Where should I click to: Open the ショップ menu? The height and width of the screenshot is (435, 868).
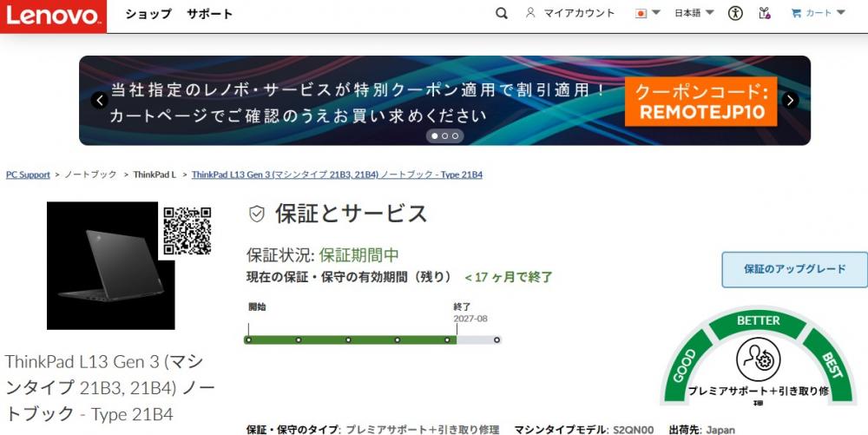click(148, 14)
